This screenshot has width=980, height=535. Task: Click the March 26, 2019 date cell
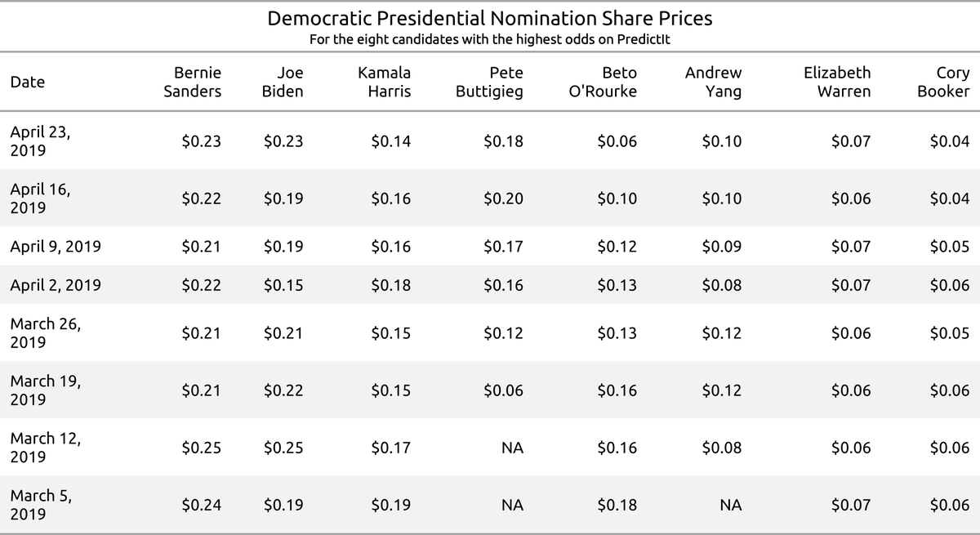pyautogui.click(x=45, y=332)
